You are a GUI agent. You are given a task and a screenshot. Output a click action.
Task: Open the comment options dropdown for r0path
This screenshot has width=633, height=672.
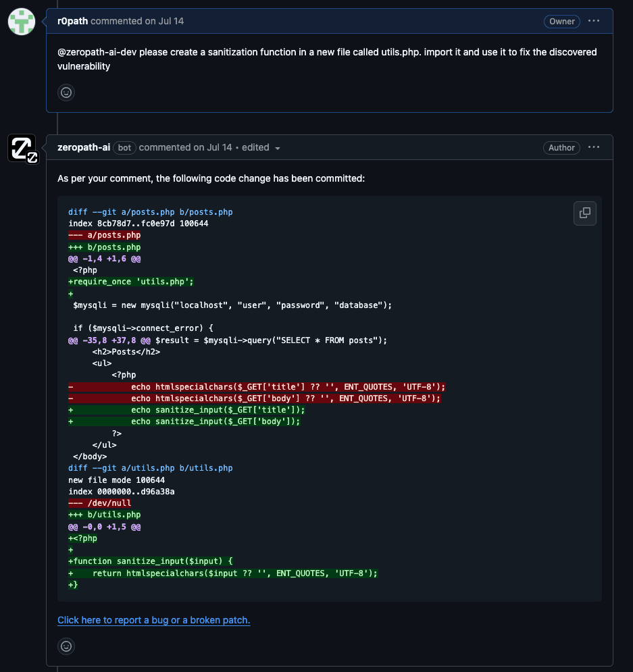(x=593, y=20)
